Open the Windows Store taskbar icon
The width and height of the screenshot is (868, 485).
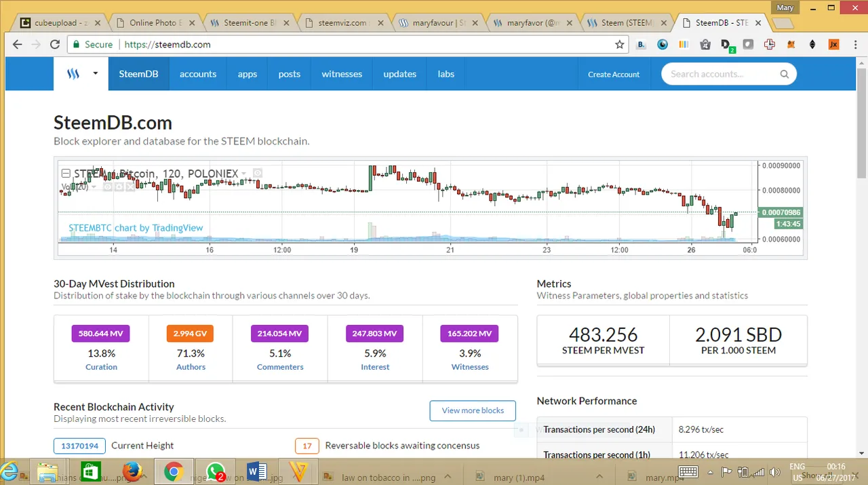pos(90,471)
